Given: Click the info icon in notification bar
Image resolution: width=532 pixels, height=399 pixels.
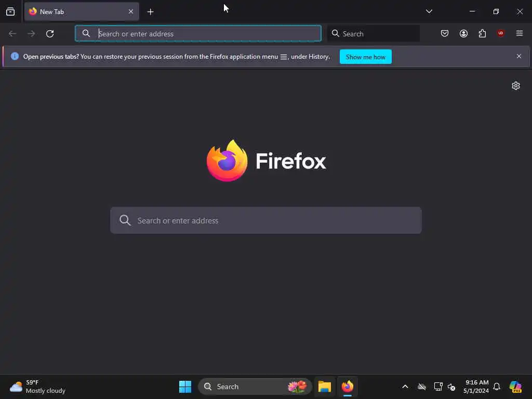Looking at the screenshot, I should pyautogui.click(x=15, y=56).
